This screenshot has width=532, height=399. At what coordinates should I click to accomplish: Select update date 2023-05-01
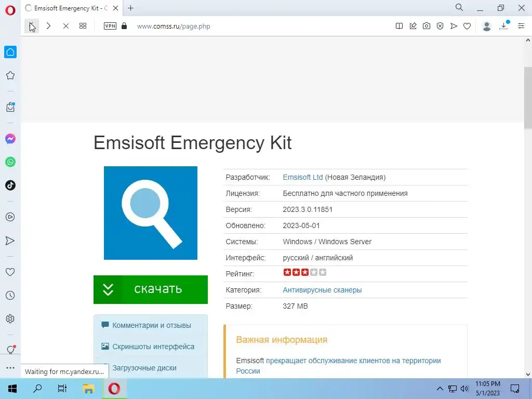pos(301,225)
